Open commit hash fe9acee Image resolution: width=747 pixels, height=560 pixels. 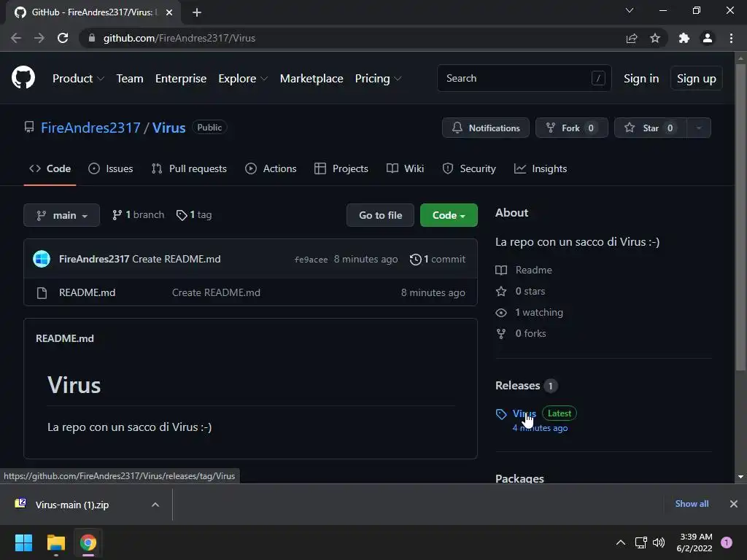tap(311, 260)
